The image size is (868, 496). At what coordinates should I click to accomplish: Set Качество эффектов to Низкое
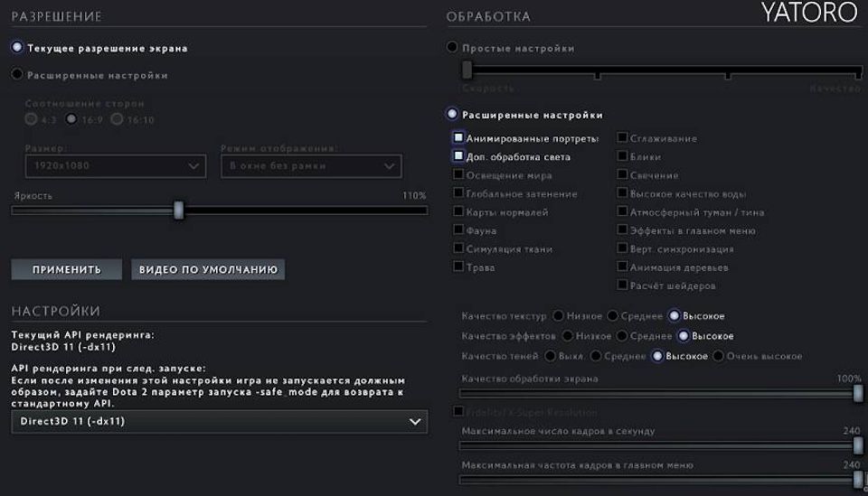coord(567,336)
